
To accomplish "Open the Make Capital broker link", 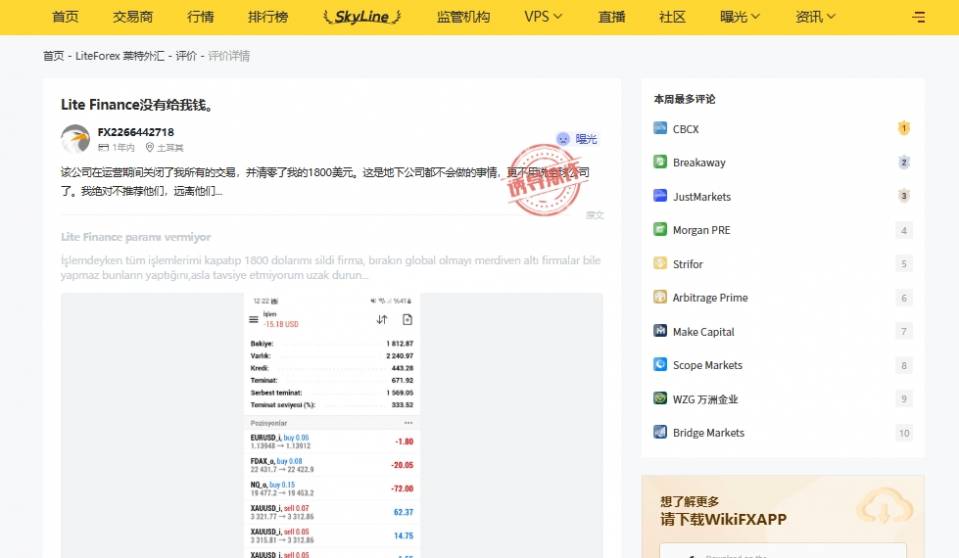I will tap(703, 332).
